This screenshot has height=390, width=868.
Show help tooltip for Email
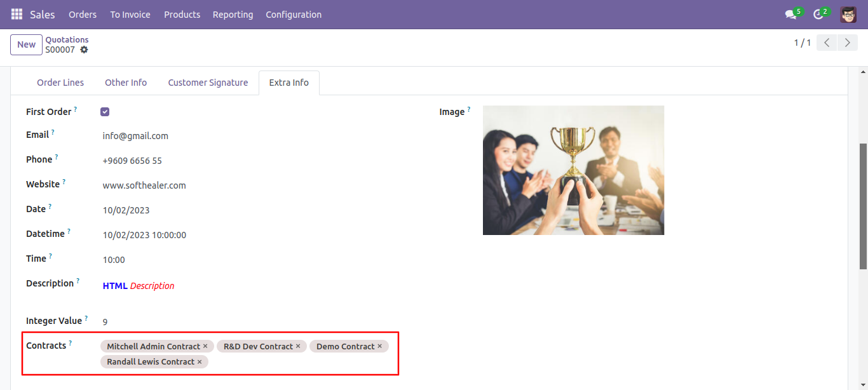point(53,132)
